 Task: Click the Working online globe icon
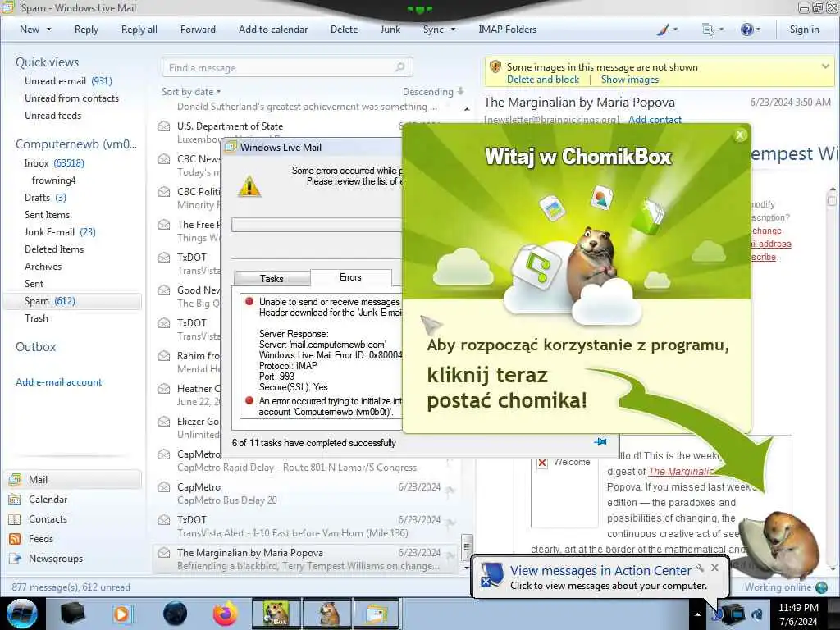pos(822,587)
